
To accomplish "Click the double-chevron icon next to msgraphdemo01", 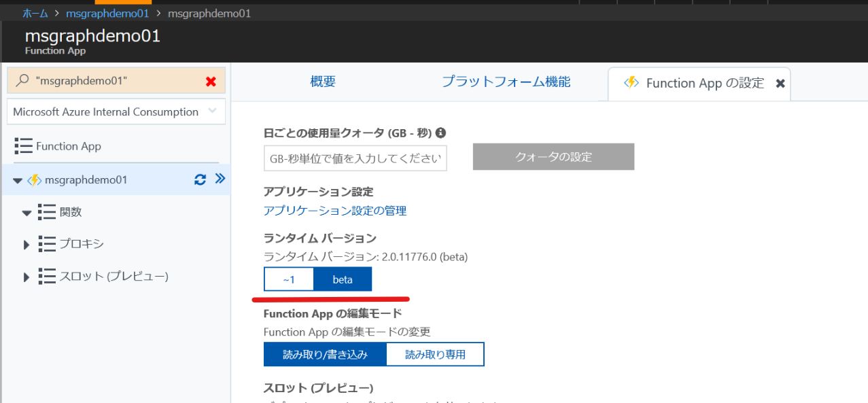I will [219, 178].
